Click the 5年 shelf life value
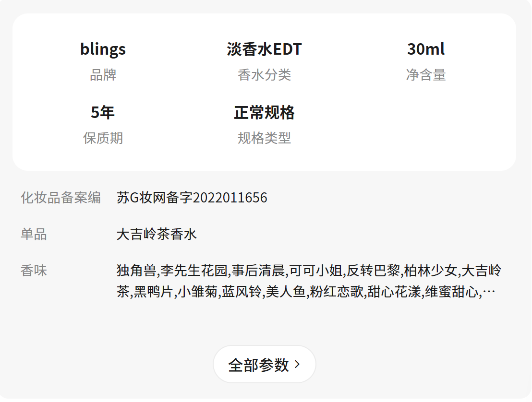The image size is (532, 402). 103,112
